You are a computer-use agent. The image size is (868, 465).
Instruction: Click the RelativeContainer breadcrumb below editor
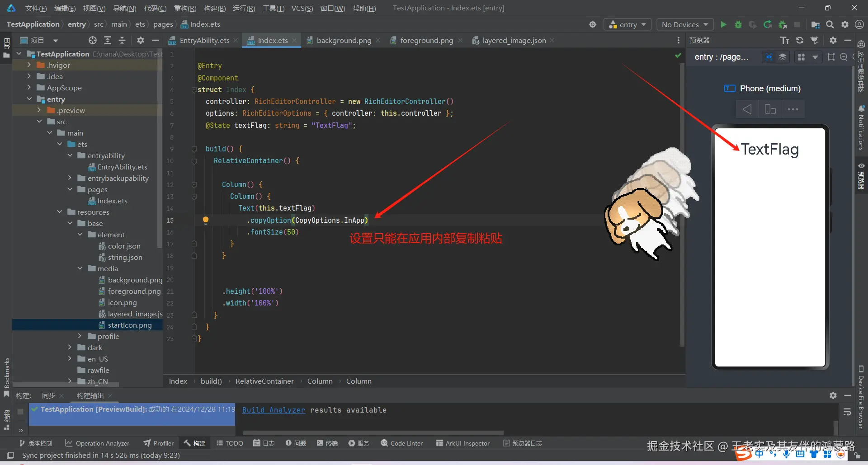pyautogui.click(x=264, y=381)
